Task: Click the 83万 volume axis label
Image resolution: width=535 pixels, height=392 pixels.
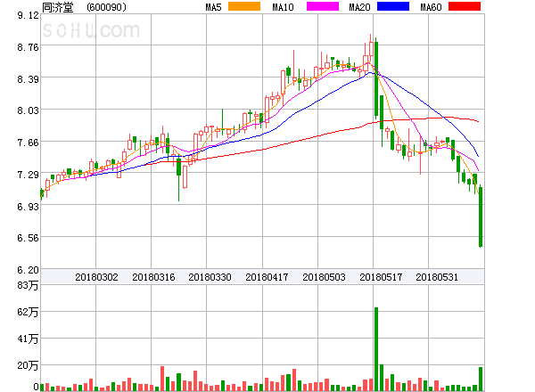Action: pos(28,285)
